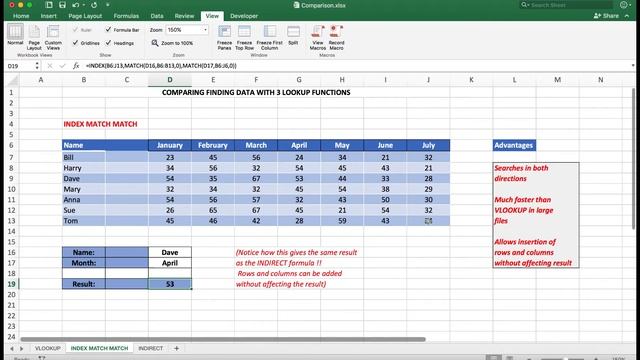Click the Redo icon in title bar
Image resolution: width=640 pixels, height=360 pixels.
(x=94, y=5)
